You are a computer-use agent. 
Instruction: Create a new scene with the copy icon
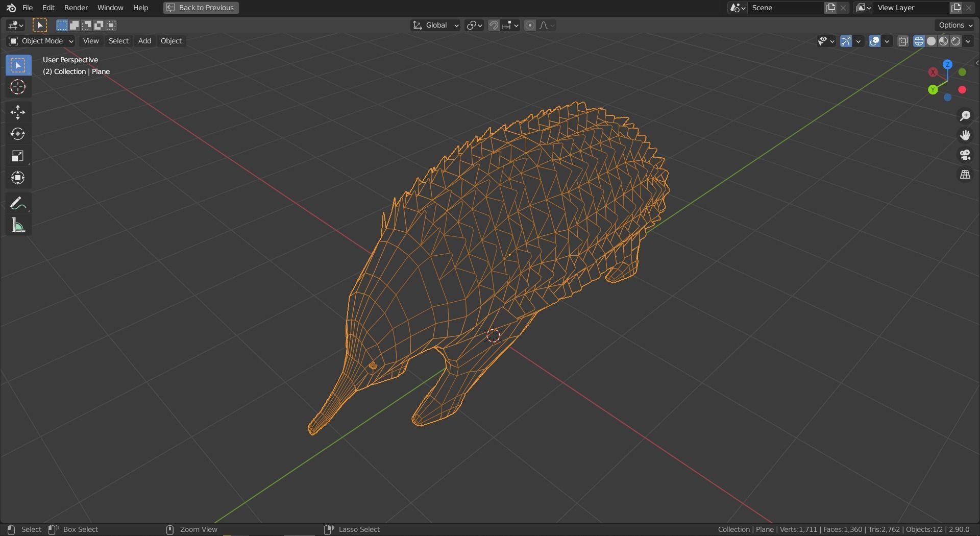coord(830,8)
